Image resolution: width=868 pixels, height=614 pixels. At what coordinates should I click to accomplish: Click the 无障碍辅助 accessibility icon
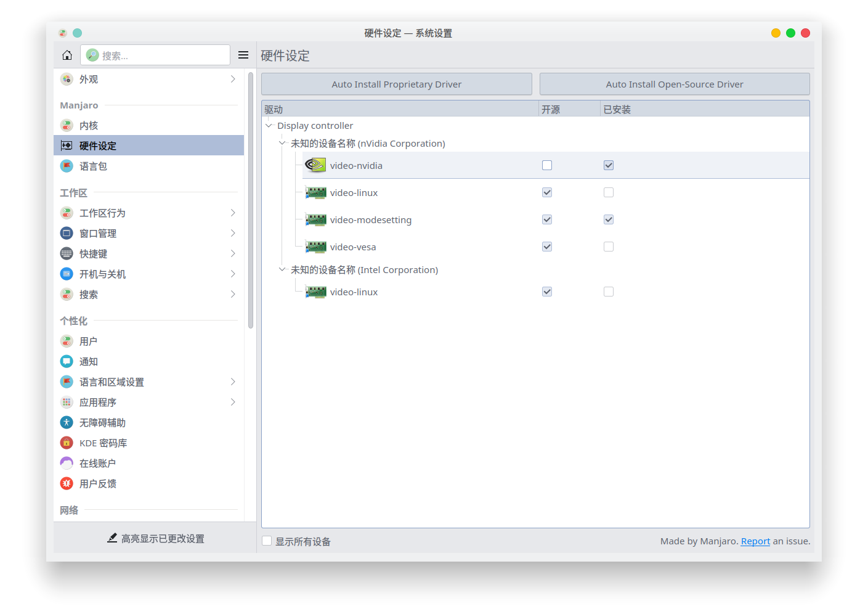[67, 423]
